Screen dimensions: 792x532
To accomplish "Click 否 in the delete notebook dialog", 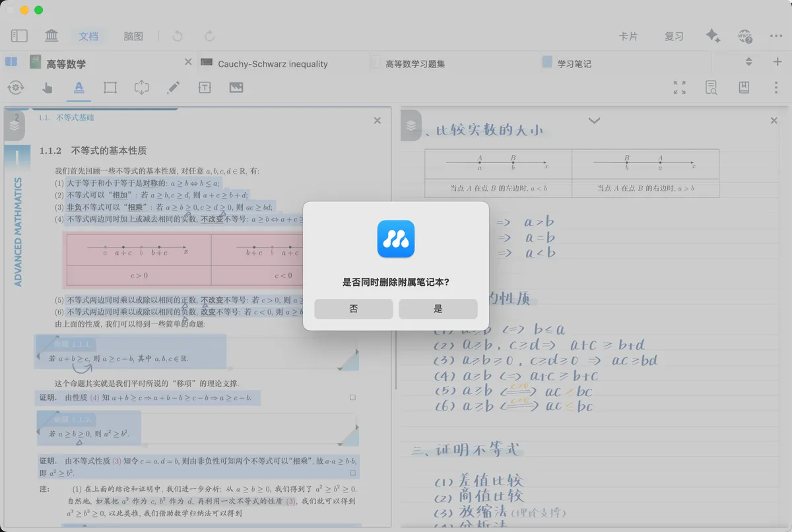I will 354,309.
